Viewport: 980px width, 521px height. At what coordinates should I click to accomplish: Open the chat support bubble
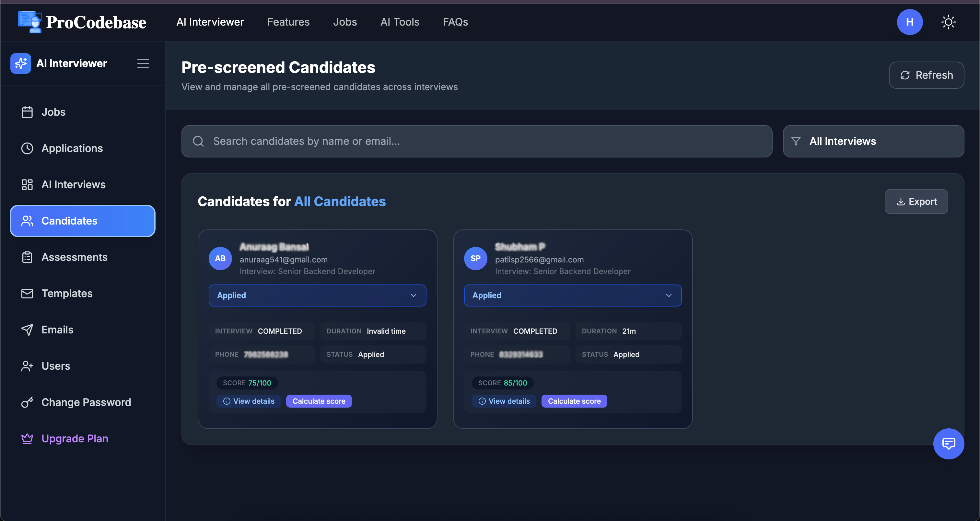pos(949,444)
